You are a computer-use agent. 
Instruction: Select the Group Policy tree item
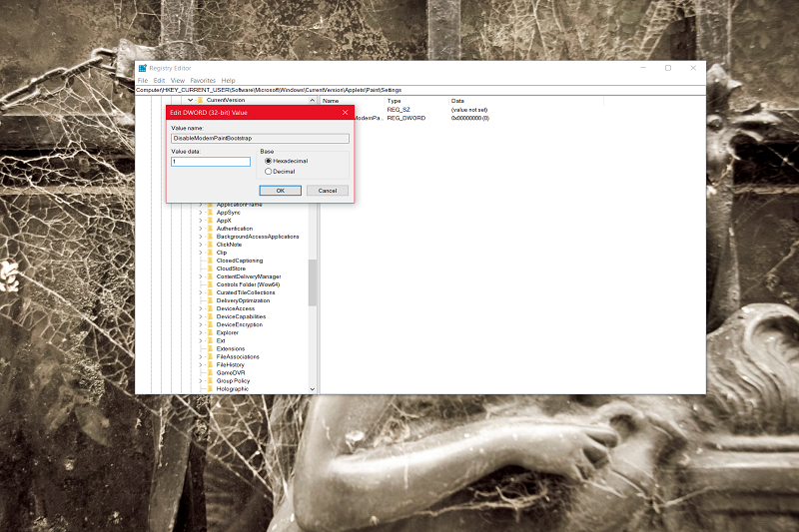click(x=233, y=381)
